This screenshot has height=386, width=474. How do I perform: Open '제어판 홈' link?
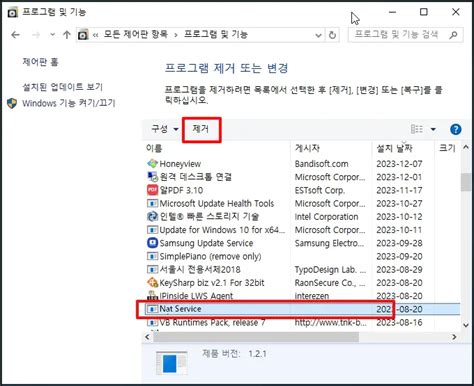coord(40,62)
